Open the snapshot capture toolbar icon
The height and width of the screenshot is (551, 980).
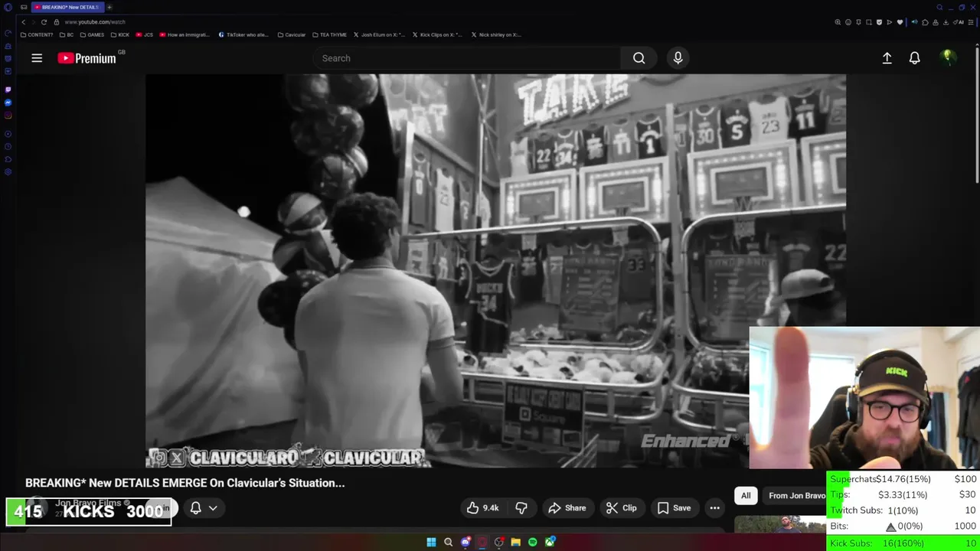point(869,22)
